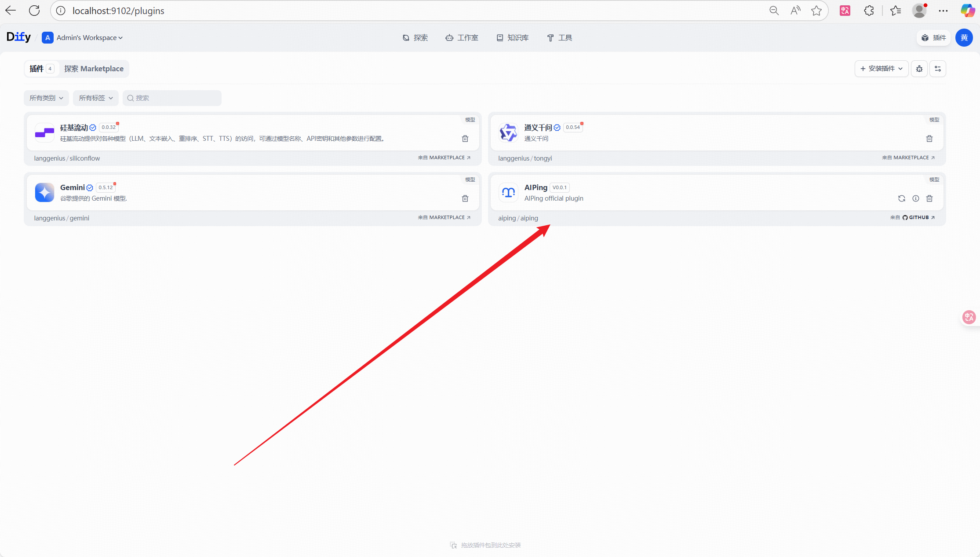Remove the AIPing plugin with the trash icon
The width and height of the screenshot is (980, 557).
click(x=929, y=198)
